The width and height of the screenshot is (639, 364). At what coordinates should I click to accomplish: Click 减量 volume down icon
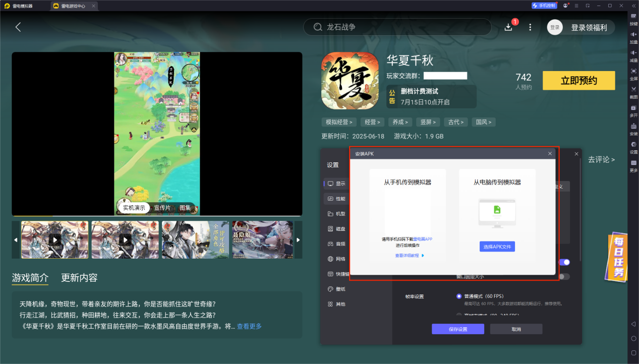click(x=633, y=56)
